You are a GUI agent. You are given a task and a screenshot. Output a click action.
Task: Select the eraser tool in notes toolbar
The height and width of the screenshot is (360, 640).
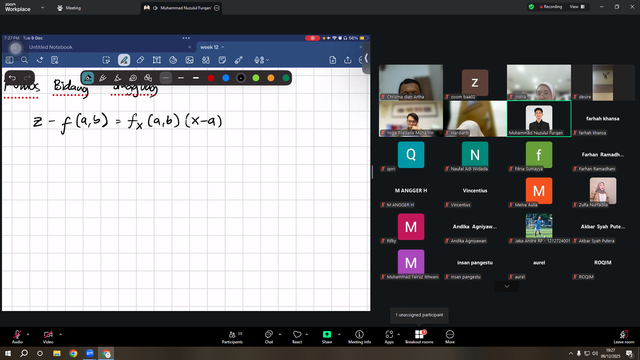[140, 60]
